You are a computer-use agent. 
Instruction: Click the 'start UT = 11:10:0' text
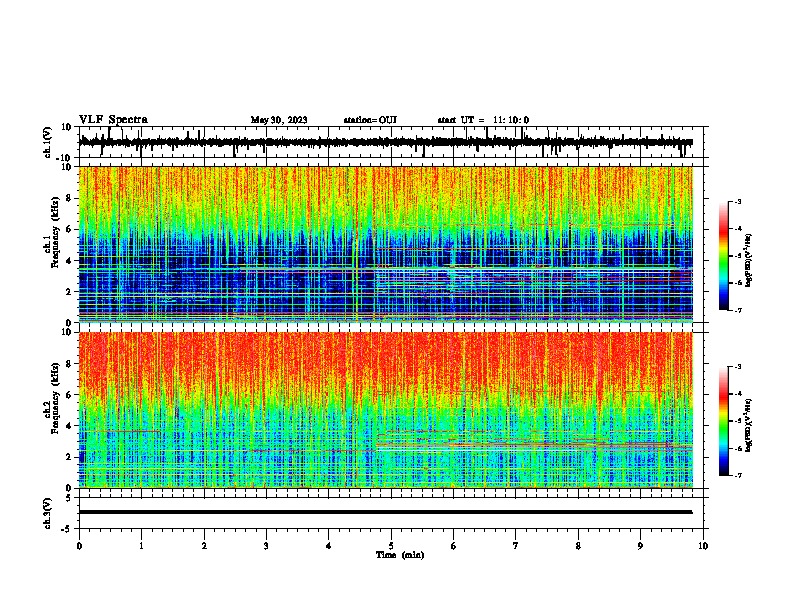(483, 120)
